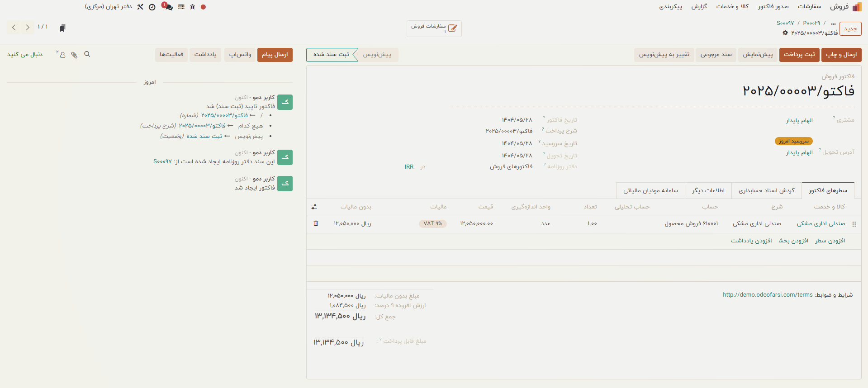Open the سفارشات فروش smart button
The image size is (868, 388).
point(434,28)
